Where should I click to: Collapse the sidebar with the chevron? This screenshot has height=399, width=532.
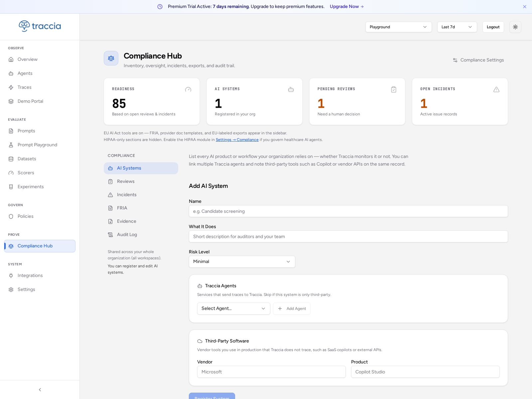tap(40, 390)
